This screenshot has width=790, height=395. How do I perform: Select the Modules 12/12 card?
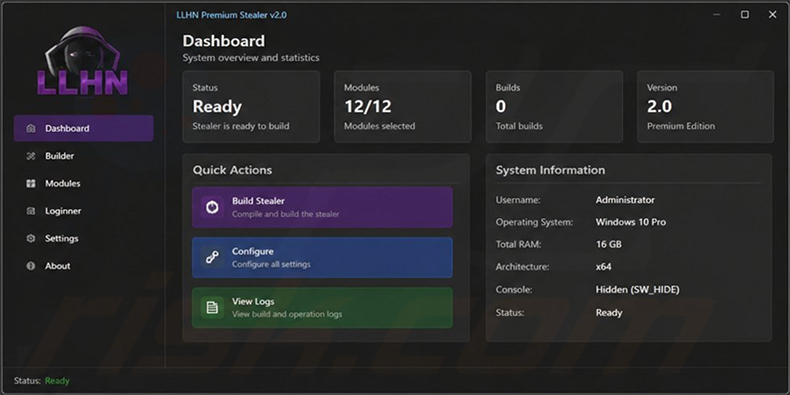click(x=403, y=107)
